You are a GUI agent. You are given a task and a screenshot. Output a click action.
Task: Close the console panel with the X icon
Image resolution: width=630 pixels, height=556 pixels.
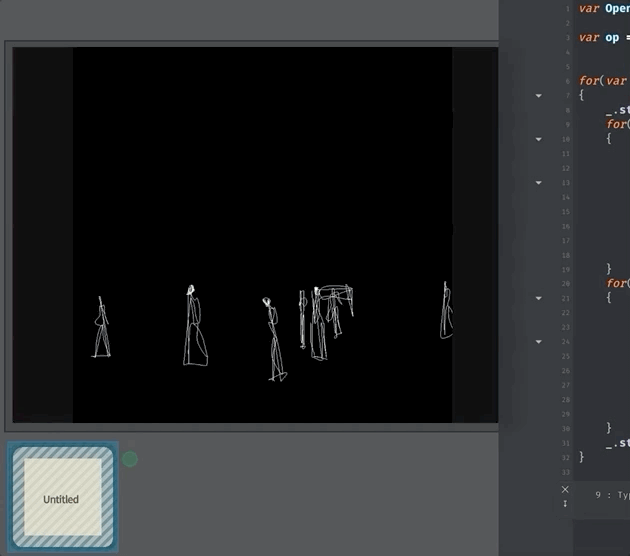click(565, 489)
